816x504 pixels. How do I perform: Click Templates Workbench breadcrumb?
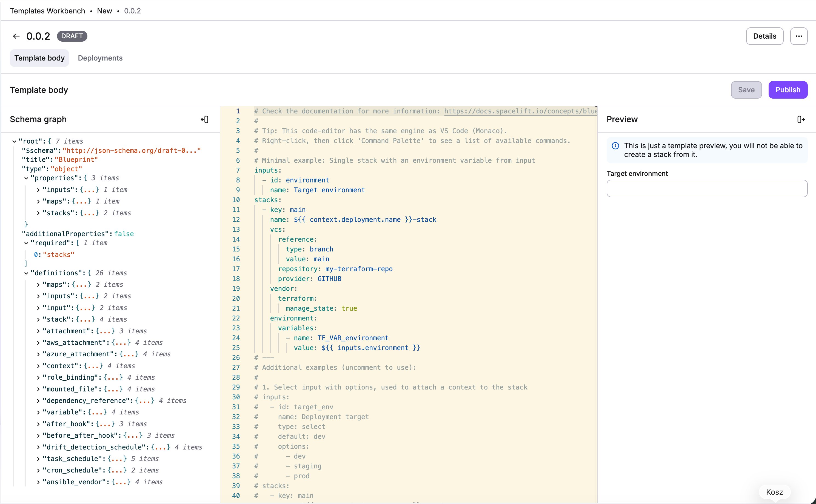coord(47,11)
